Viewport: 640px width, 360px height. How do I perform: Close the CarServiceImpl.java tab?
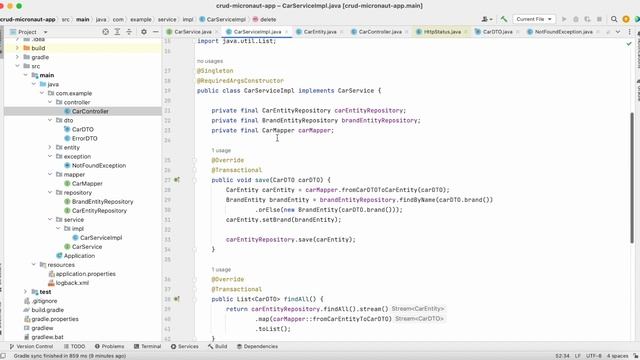287,32
